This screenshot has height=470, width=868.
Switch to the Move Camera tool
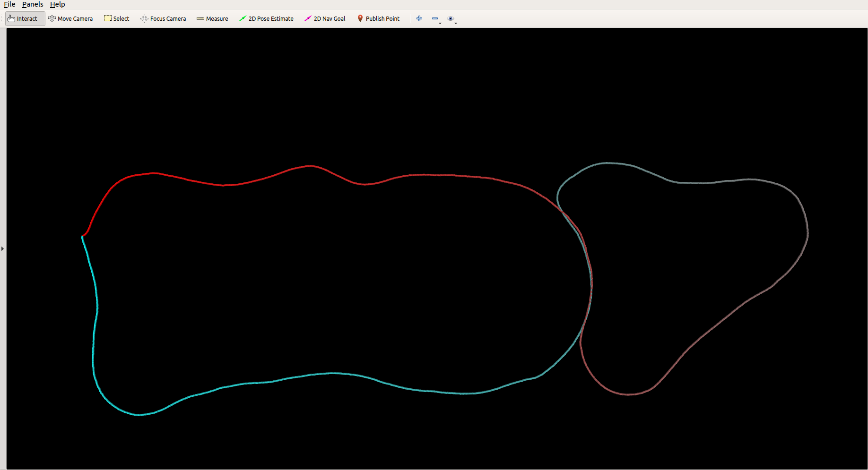click(70, 19)
